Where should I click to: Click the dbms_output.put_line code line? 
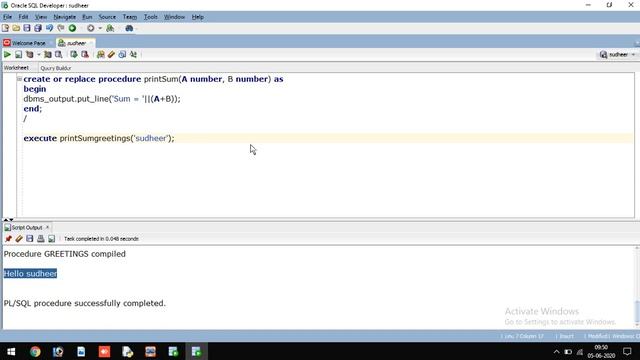click(x=102, y=99)
